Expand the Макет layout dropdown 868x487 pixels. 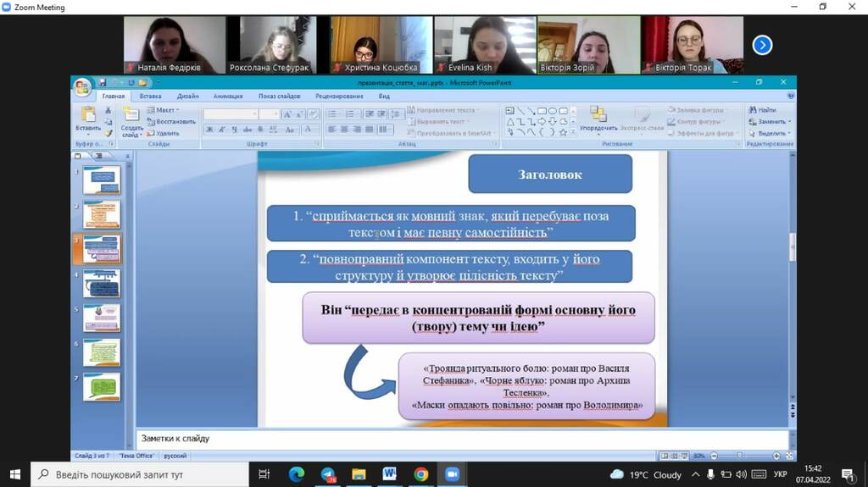click(x=164, y=110)
